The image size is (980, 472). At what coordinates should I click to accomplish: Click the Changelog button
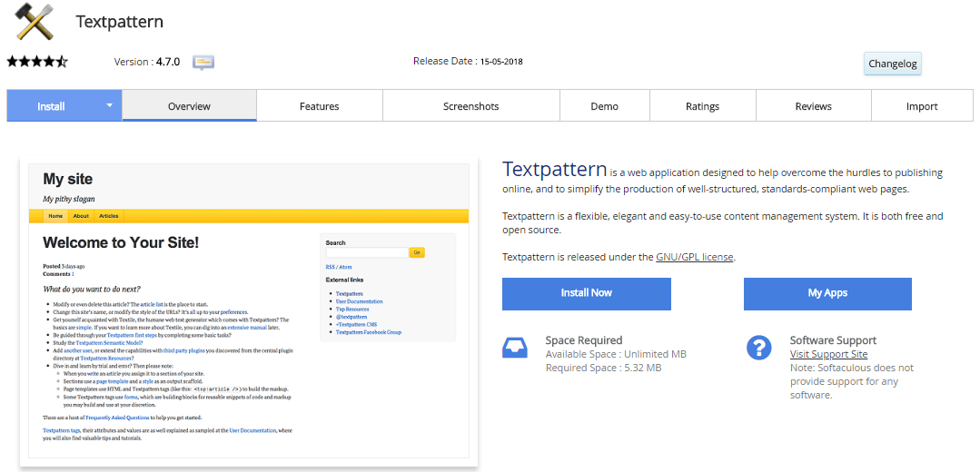[893, 64]
